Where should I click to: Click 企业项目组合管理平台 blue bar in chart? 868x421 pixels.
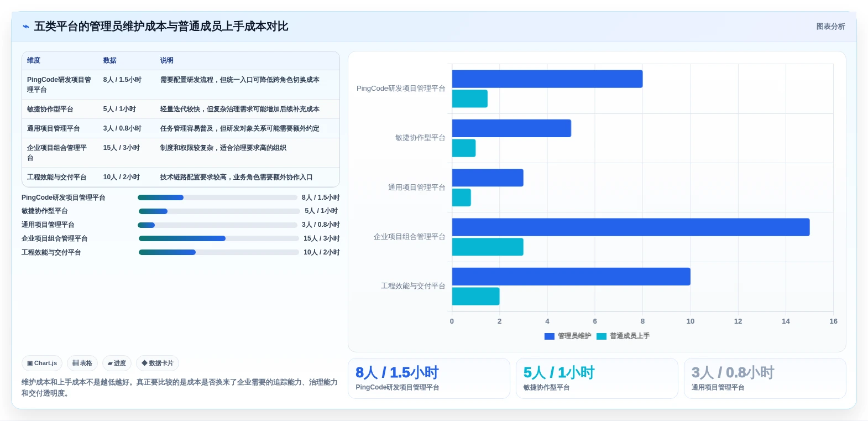coord(631,227)
